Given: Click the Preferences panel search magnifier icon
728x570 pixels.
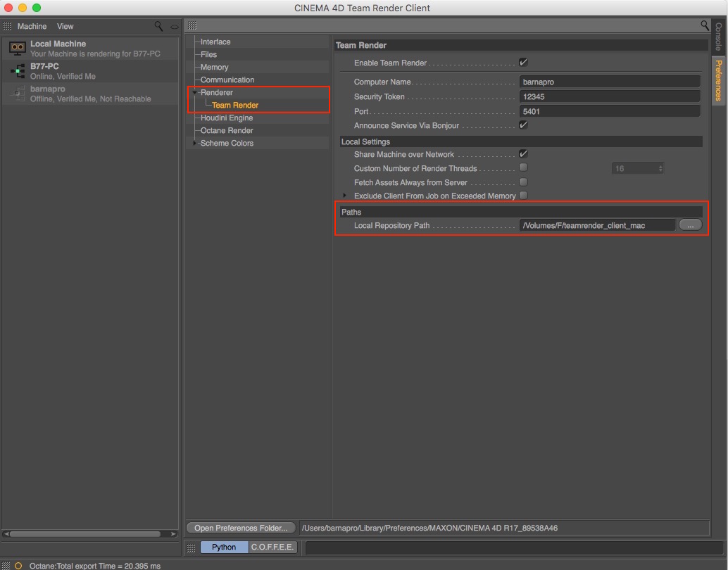Looking at the screenshot, I should point(705,25).
